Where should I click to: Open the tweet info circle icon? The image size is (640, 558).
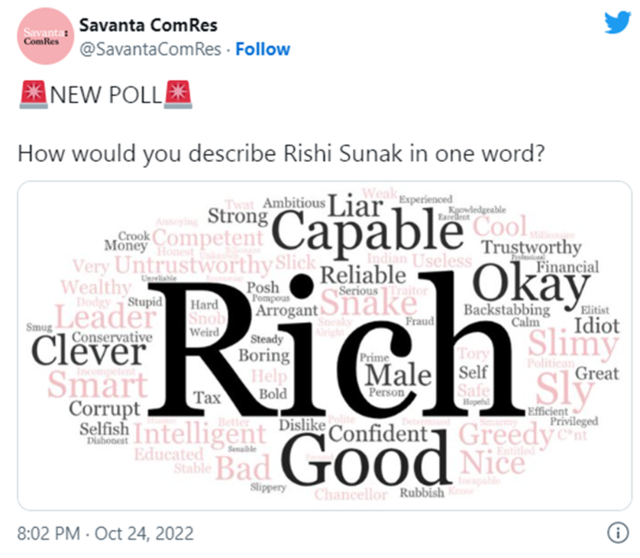click(x=617, y=529)
